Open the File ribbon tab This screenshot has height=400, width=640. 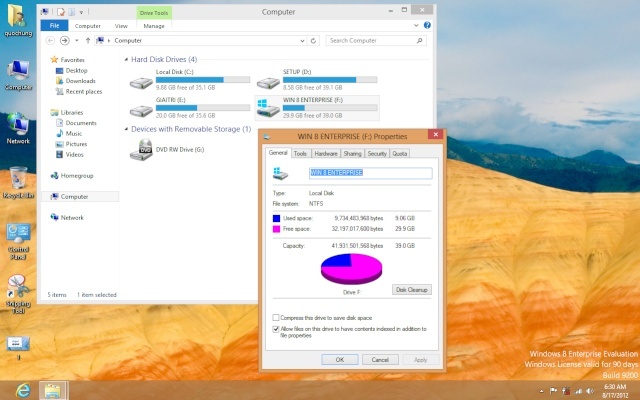click(54, 26)
